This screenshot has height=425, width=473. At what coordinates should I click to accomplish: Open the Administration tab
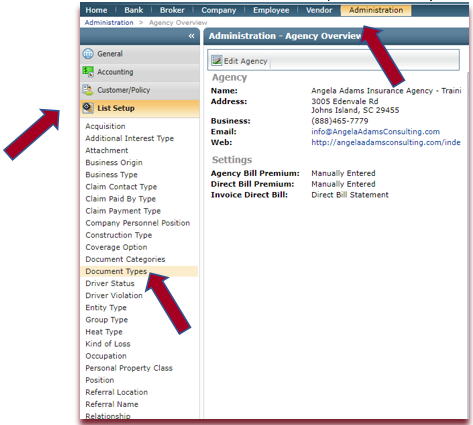pyautogui.click(x=376, y=10)
